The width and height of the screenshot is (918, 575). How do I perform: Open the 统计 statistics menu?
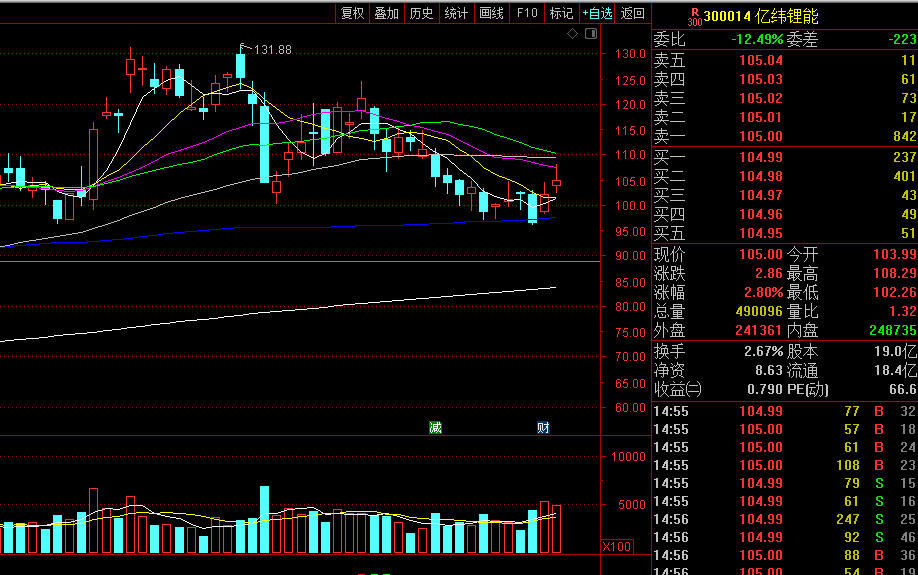coord(456,13)
